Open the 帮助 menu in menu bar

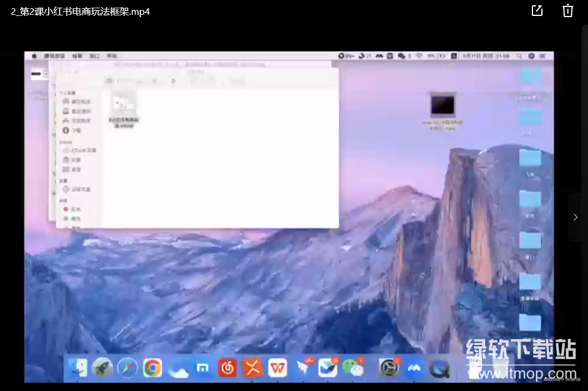point(112,56)
